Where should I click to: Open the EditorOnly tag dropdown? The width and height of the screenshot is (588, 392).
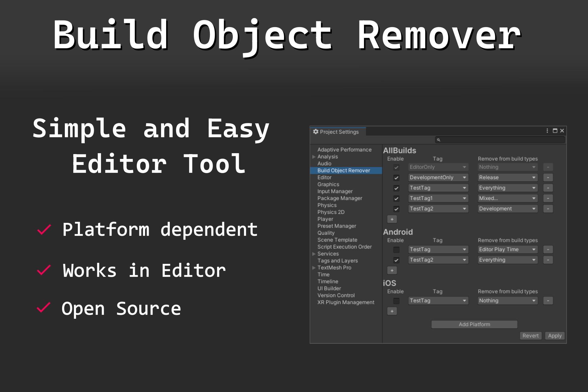click(x=438, y=167)
